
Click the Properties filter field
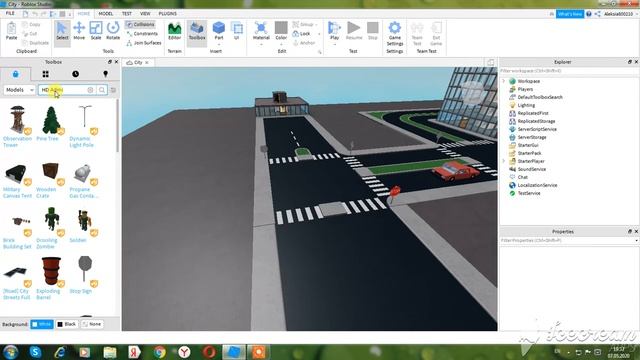tap(567, 241)
